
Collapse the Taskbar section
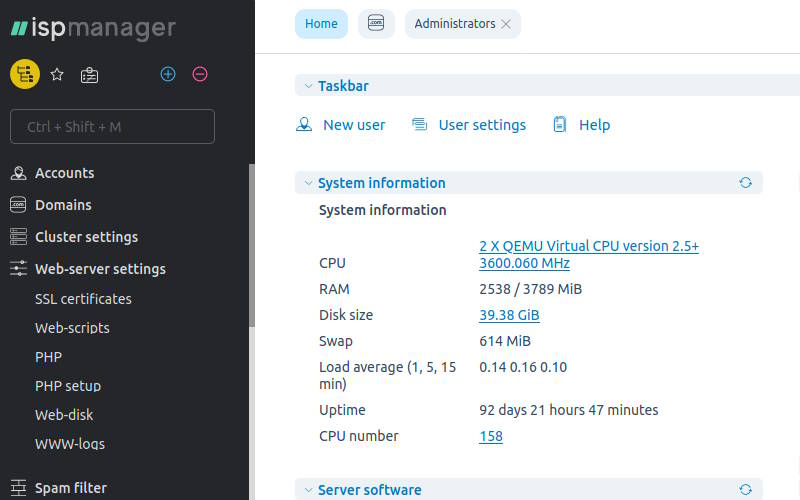tap(308, 86)
